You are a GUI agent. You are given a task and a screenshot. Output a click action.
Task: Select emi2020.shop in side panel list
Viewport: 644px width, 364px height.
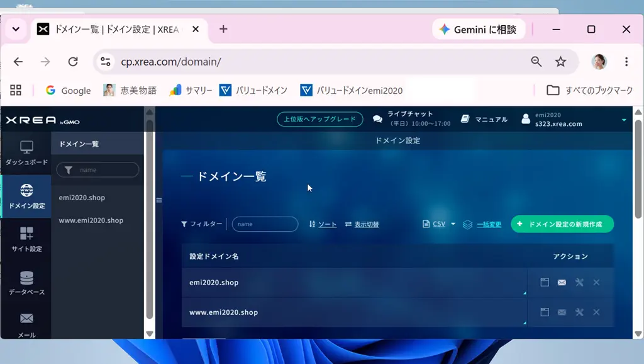[82, 197]
